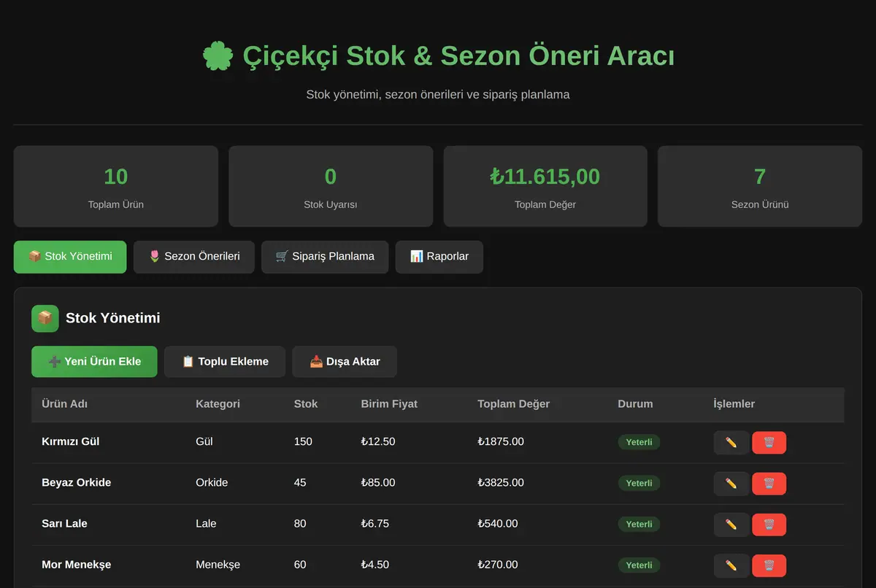Click the Sarı Lale product name
This screenshot has width=876, height=588.
coord(64,524)
